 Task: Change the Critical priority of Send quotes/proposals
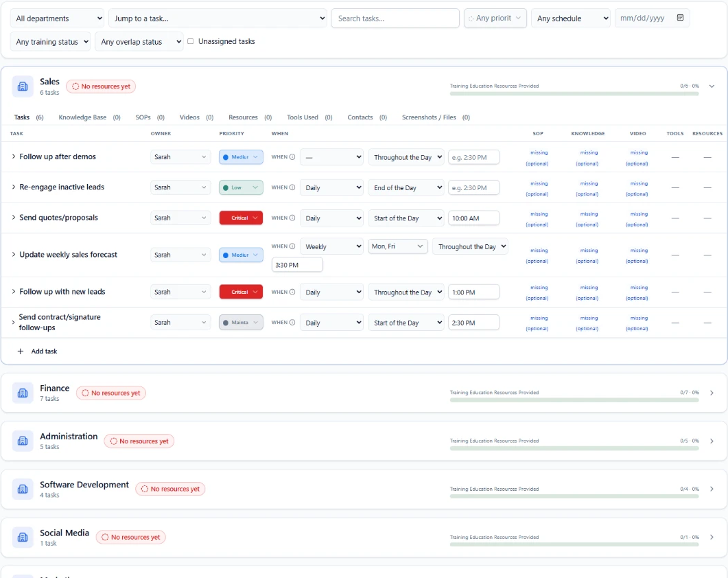coord(241,218)
